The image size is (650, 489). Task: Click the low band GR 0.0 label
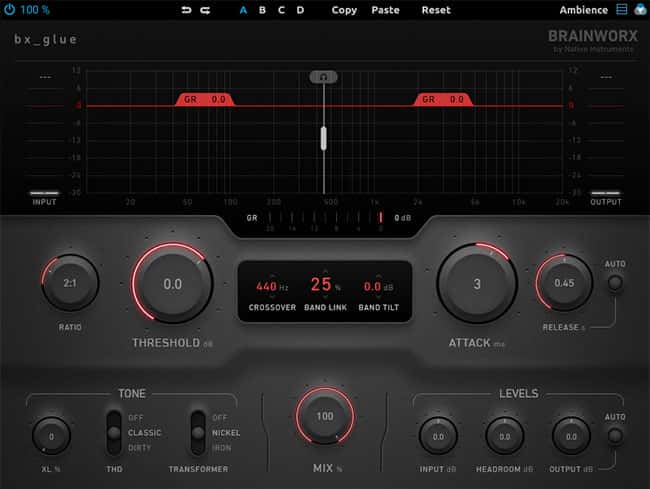205,99
